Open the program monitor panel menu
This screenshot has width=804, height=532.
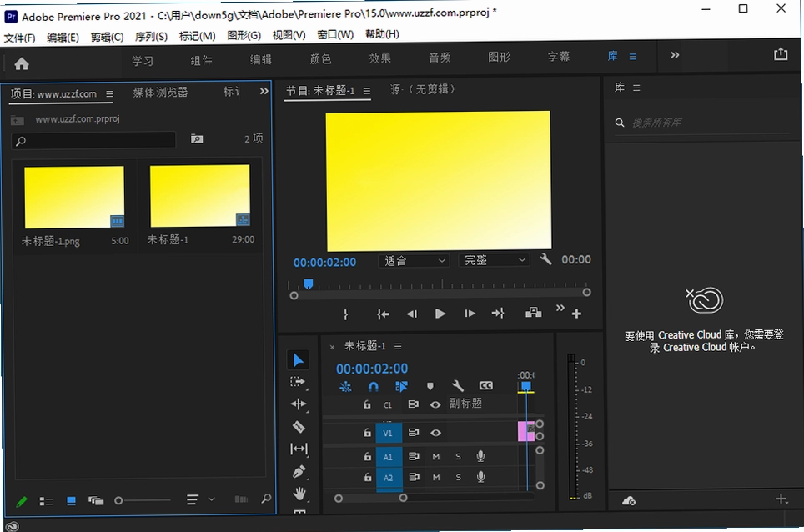(x=367, y=91)
